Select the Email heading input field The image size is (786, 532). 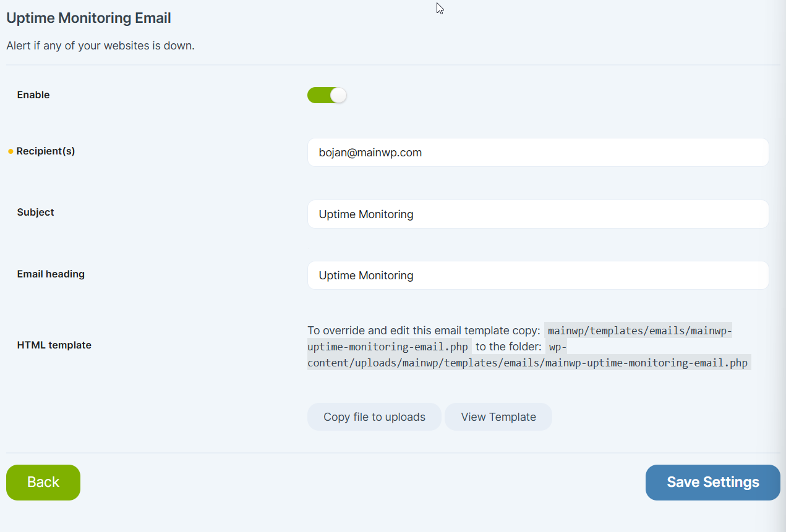click(x=537, y=275)
